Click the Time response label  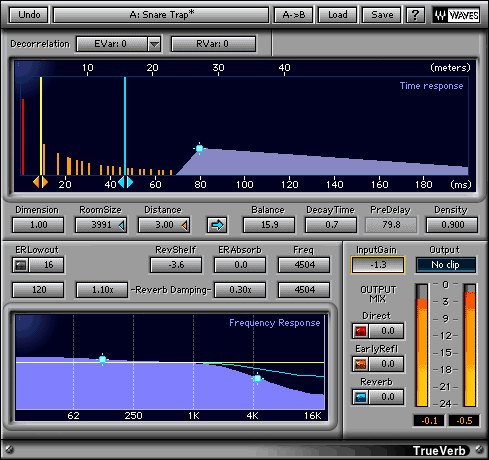click(431, 86)
